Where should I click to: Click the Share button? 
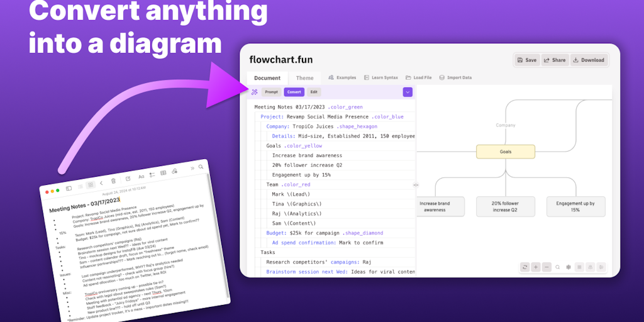pyautogui.click(x=555, y=60)
